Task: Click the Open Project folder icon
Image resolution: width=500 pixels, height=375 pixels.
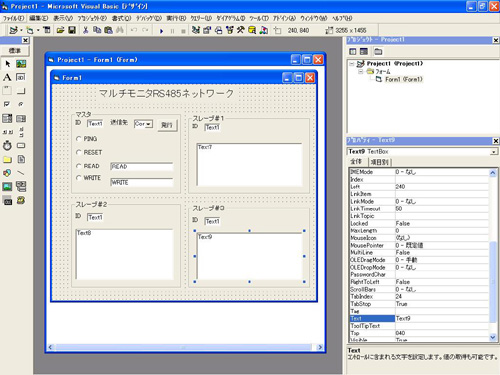Action: point(60,30)
